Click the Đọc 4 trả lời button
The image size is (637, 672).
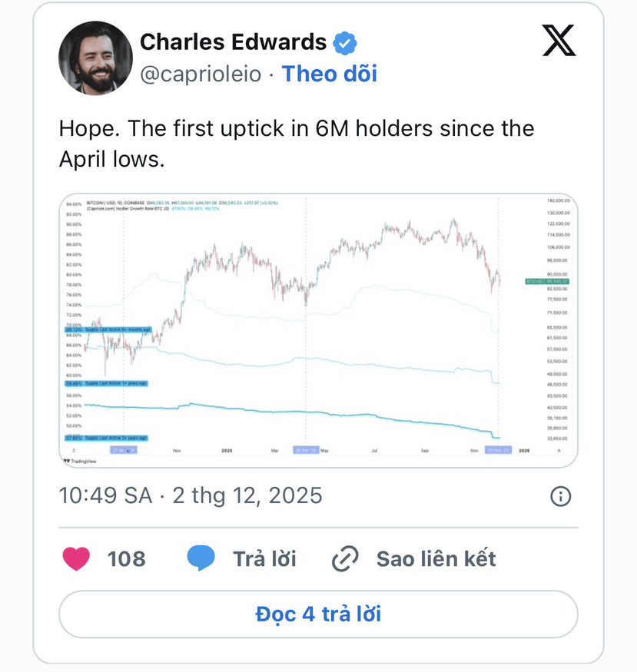[318, 614]
